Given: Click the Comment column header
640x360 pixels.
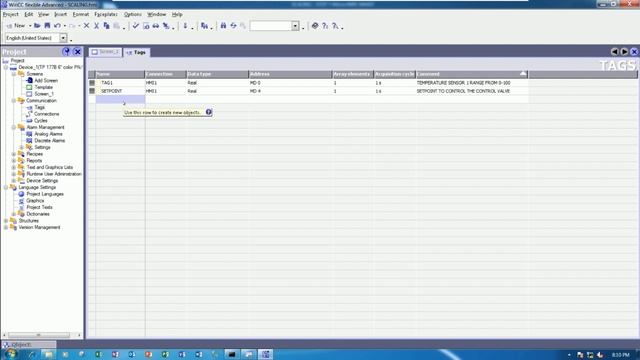Looking at the screenshot, I should click(472, 74).
